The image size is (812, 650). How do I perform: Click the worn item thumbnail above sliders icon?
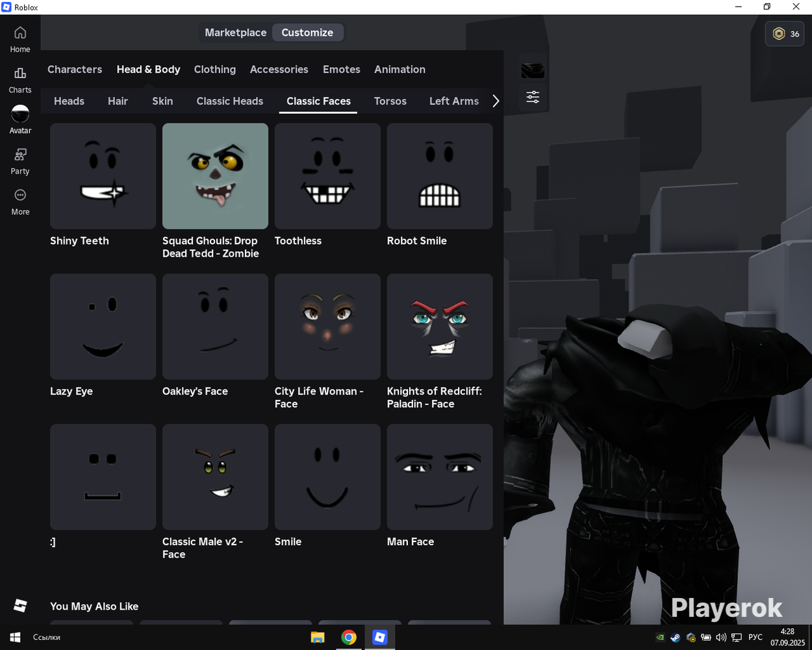coord(533,70)
